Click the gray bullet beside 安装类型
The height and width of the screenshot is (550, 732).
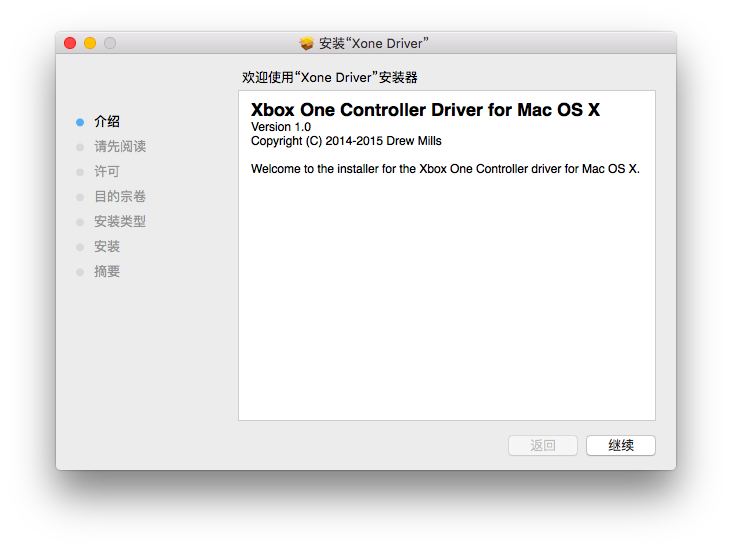click(80, 222)
